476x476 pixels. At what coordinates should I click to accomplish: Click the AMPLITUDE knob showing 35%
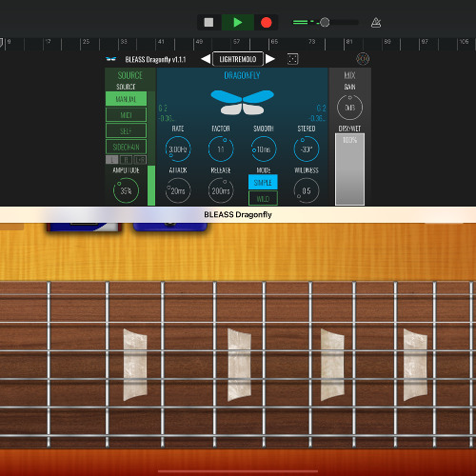click(126, 190)
